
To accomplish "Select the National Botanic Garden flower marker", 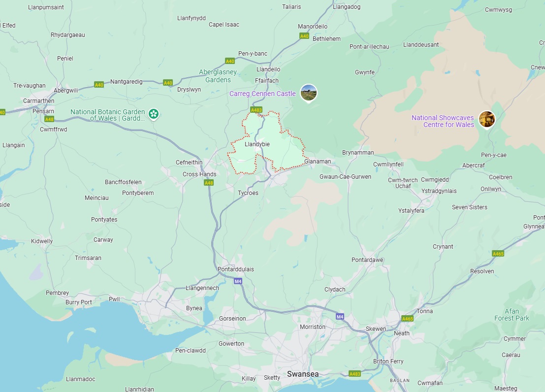I will click(x=154, y=114).
